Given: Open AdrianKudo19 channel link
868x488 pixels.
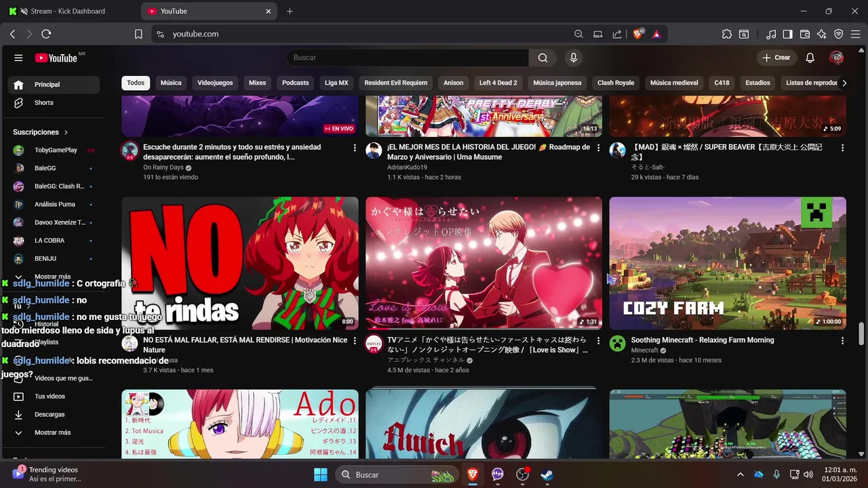Looking at the screenshot, I should coord(407,167).
